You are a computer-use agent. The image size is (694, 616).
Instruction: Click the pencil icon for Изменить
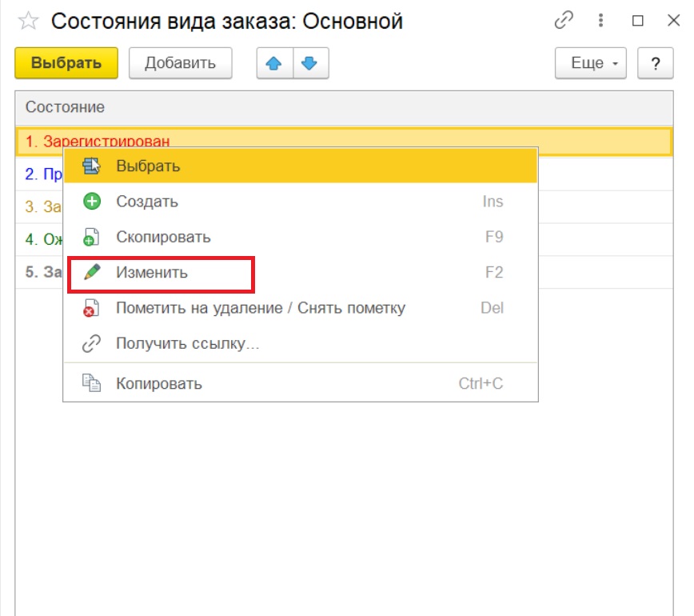[92, 272]
